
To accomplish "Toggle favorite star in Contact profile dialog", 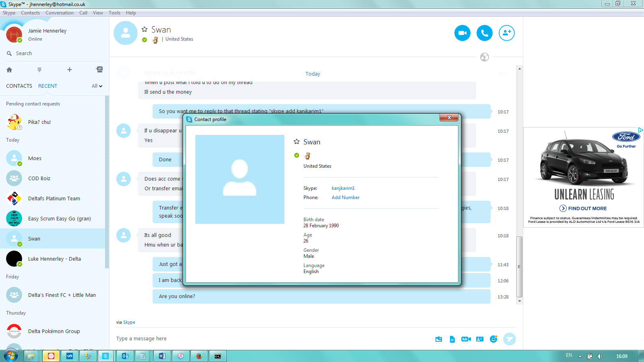I will (x=297, y=142).
